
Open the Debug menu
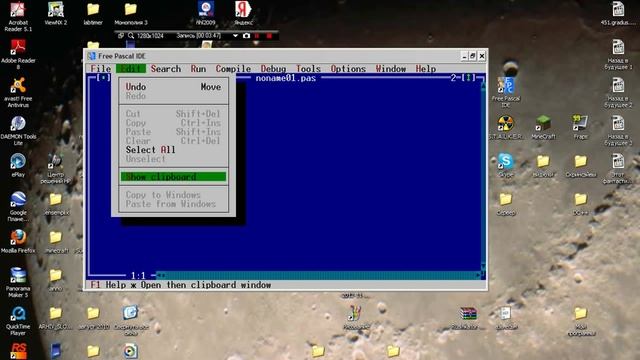point(273,69)
